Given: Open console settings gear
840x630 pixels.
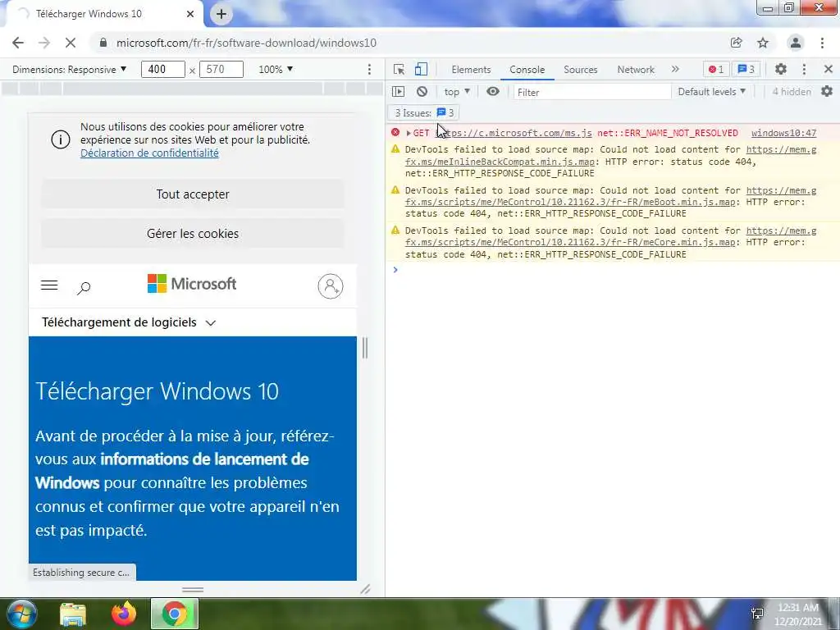Looking at the screenshot, I should [x=827, y=92].
